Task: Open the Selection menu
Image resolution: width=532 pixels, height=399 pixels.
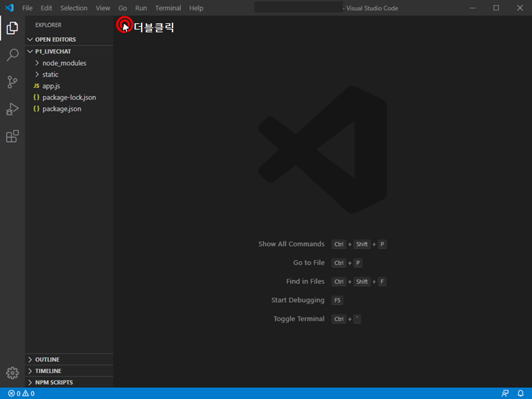Action: tap(74, 8)
